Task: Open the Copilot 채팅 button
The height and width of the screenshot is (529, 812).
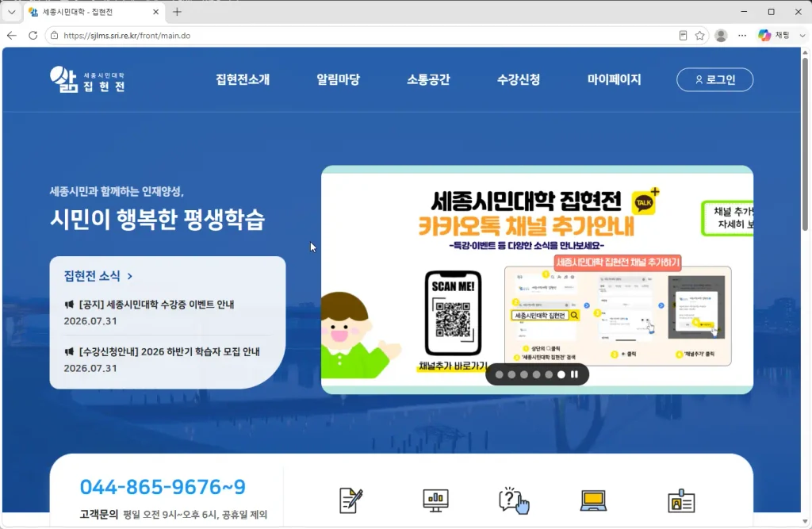Action: pos(774,35)
